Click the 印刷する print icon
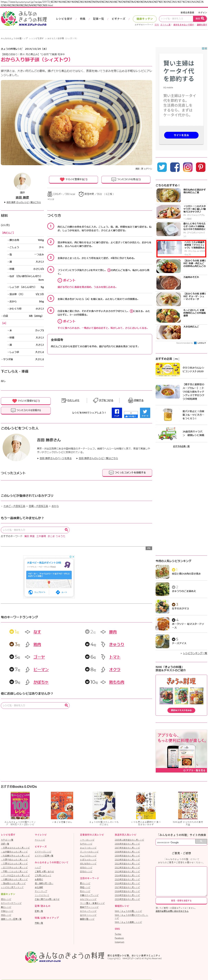This screenshot has width=208, height=980. 131,400
